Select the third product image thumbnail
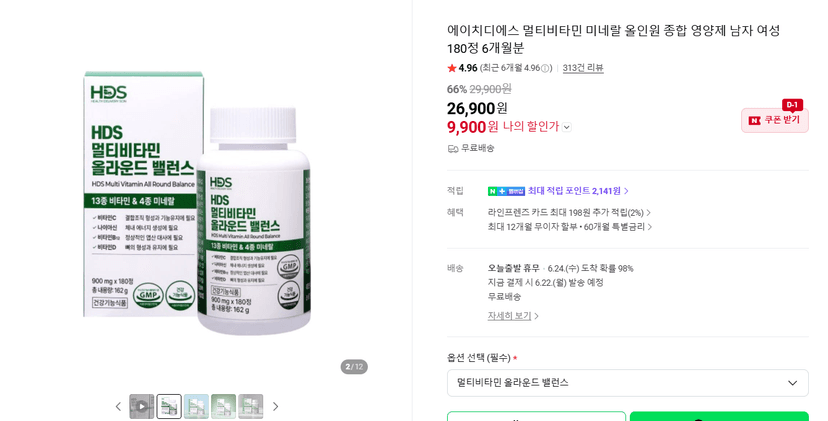Screen dimensions: 828x421 [196, 406]
